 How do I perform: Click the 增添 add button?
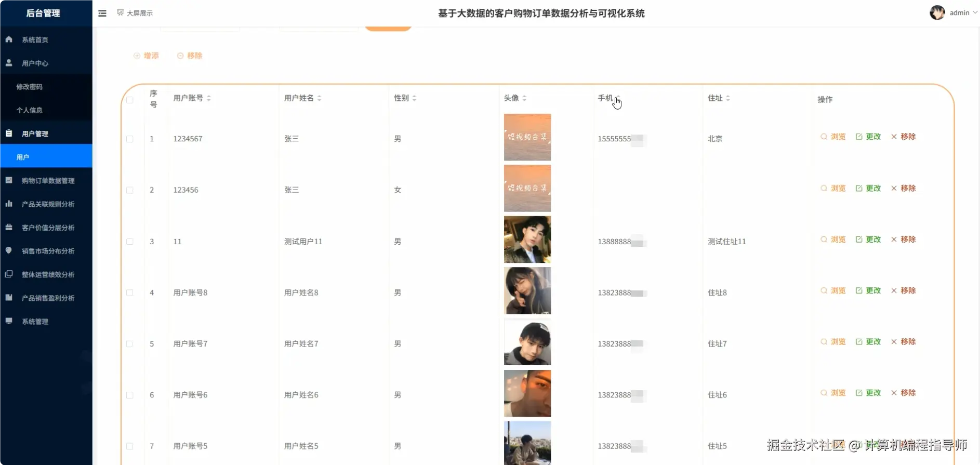tap(146, 56)
